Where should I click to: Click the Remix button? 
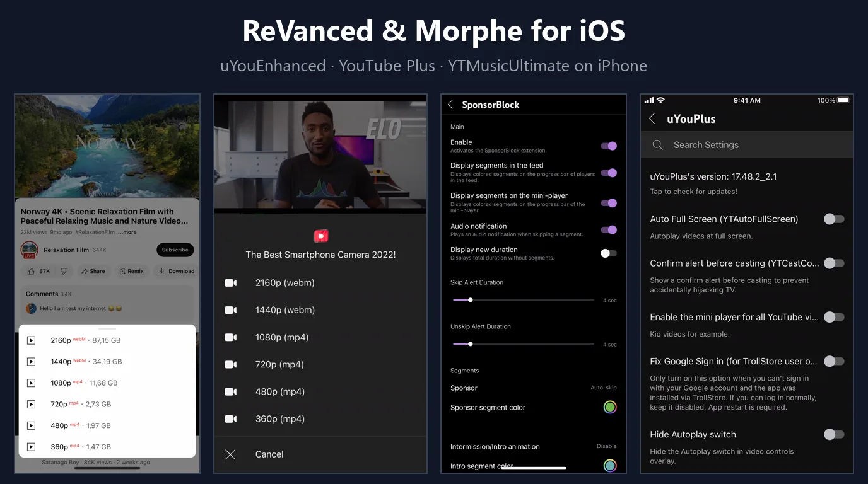coord(131,271)
